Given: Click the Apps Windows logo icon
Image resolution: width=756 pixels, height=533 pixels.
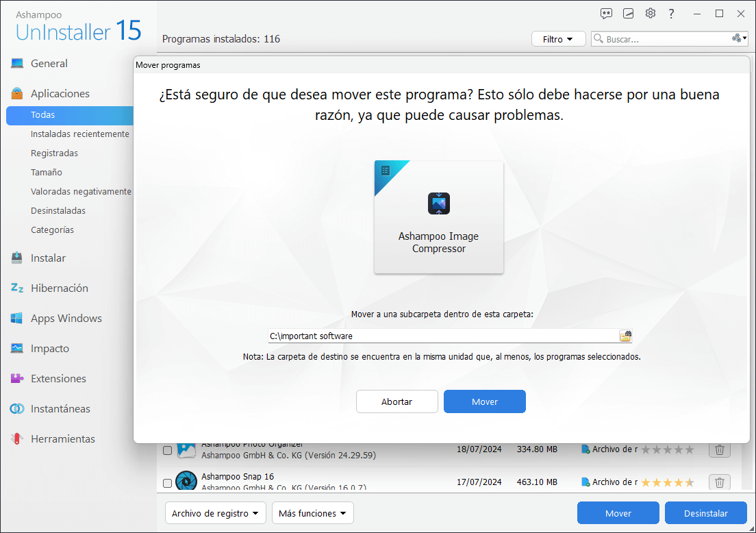Looking at the screenshot, I should [x=17, y=318].
